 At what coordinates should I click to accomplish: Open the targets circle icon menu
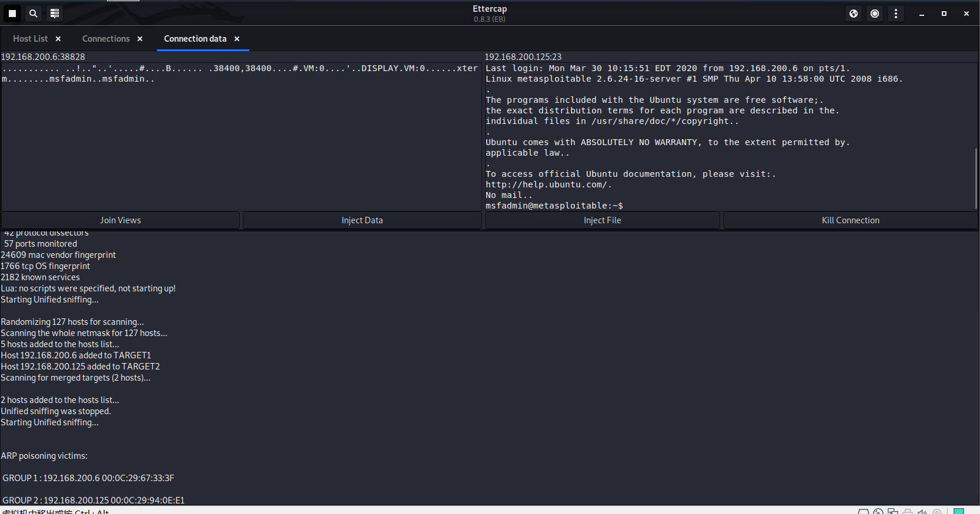click(875, 14)
